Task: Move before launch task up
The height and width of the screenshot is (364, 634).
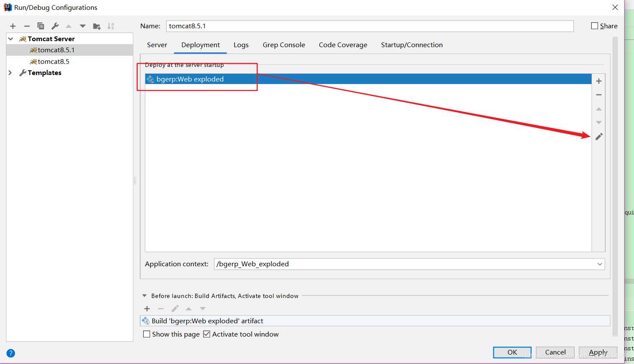Action: [x=189, y=309]
